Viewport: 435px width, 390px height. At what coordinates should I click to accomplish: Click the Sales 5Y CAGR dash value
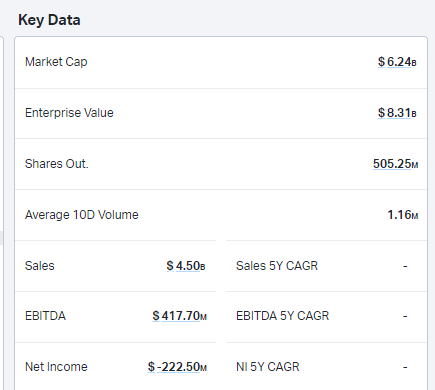click(405, 266)
